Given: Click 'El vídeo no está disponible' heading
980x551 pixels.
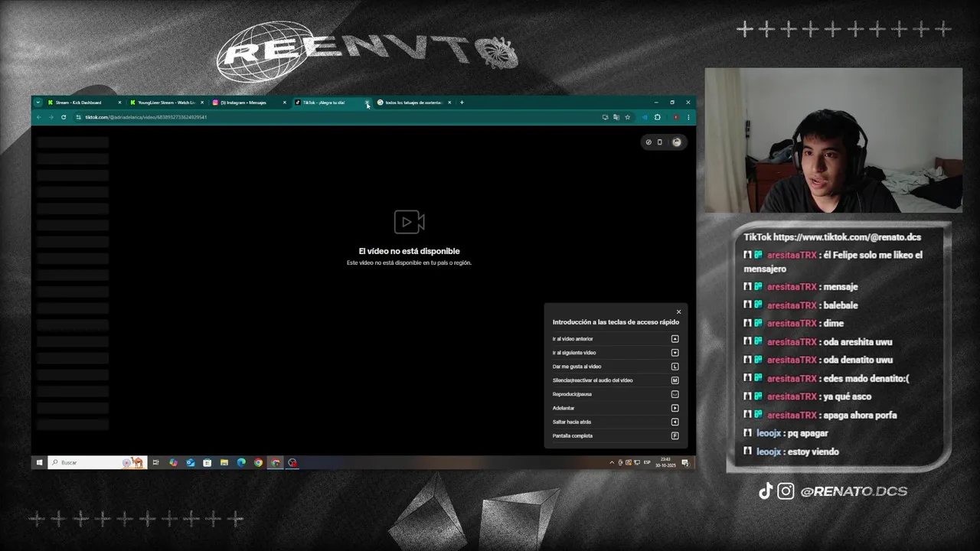Looking at the screenshot, I should pos(409,251).
